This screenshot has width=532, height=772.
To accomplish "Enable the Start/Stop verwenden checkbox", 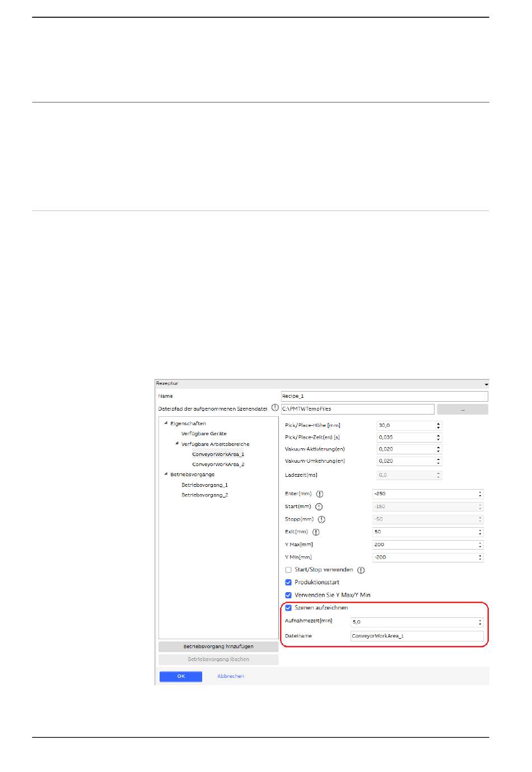I will point(288,570).
